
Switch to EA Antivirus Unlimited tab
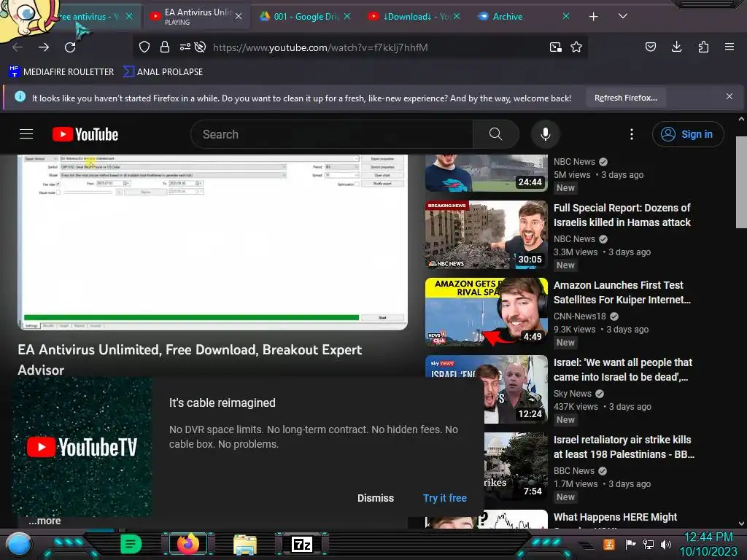click(x=196, y=17)
